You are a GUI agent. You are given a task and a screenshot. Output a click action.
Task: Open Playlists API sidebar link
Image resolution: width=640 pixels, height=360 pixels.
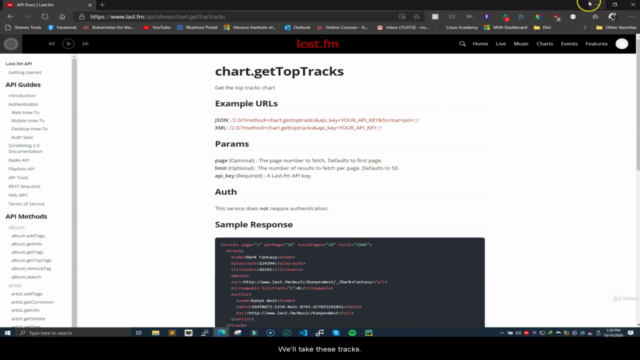click(21, 169)
